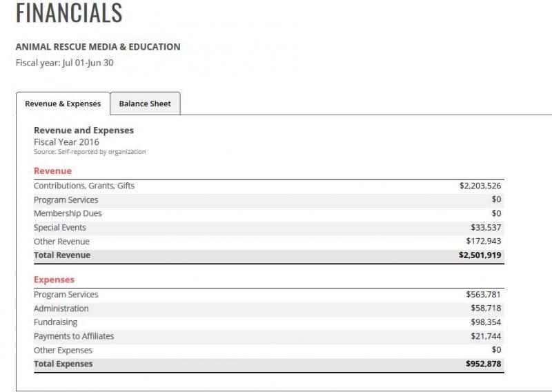Click the $2,501,919 total revenue figure
The height and width of the screenshot is (392, 552).
click(480, 255)
